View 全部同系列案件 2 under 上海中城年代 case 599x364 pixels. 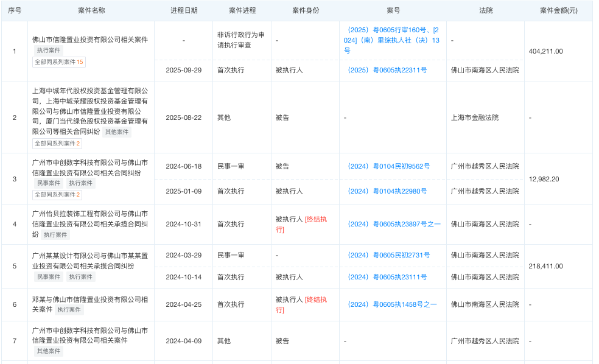pos(57,144)
